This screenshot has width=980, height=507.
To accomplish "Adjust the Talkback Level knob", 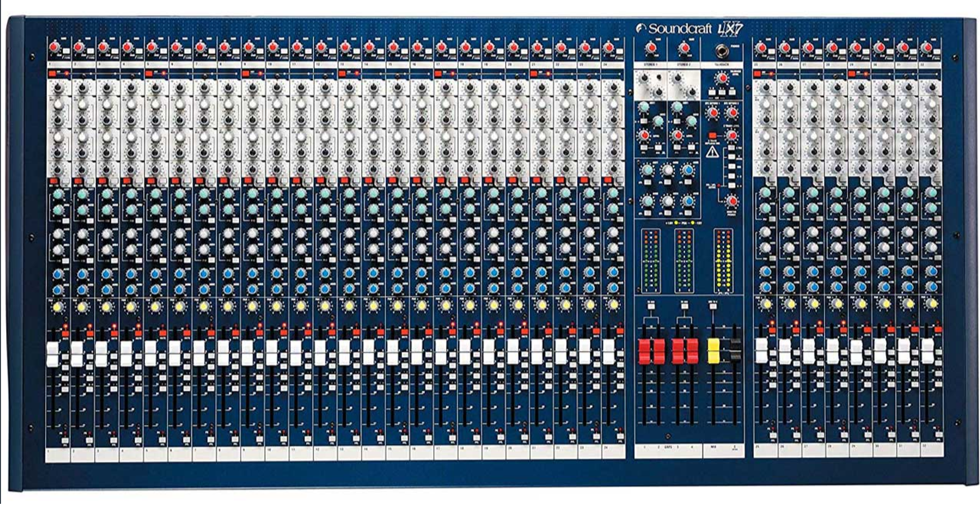I will point(722,77).
